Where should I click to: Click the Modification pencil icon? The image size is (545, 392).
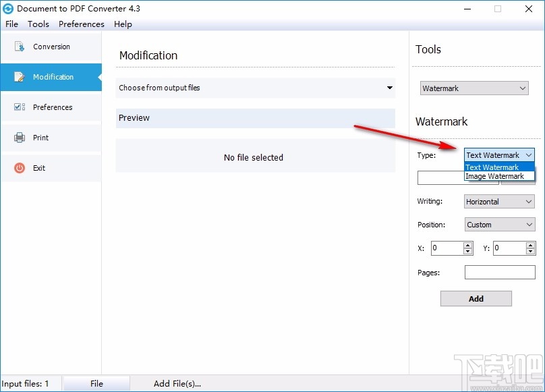(x=20, y=77)
